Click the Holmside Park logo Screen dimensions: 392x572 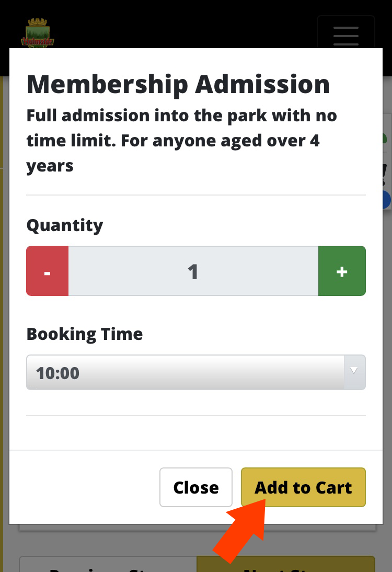pyautogui.click(x=38, y=33)
